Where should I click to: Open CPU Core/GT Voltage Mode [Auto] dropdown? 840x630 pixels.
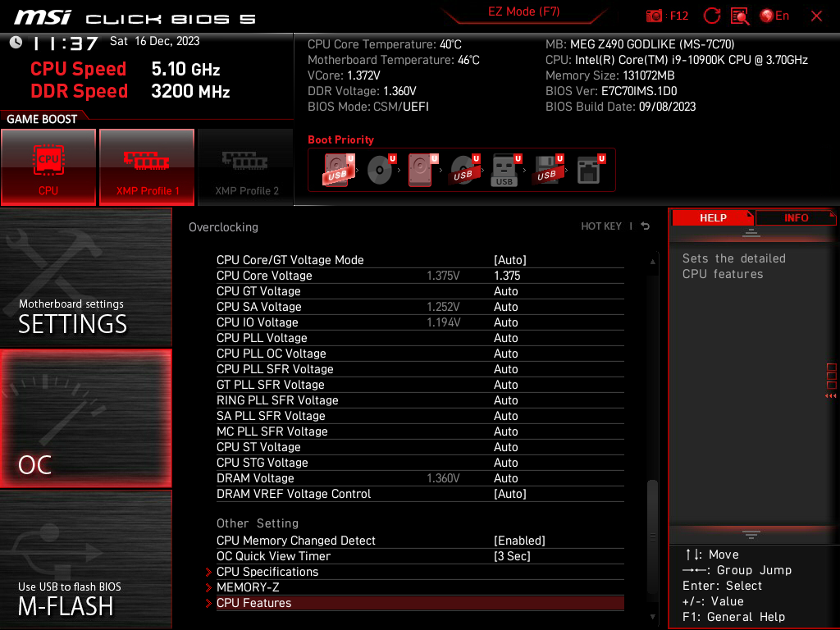pyautogui.click(x=510, y=260)
